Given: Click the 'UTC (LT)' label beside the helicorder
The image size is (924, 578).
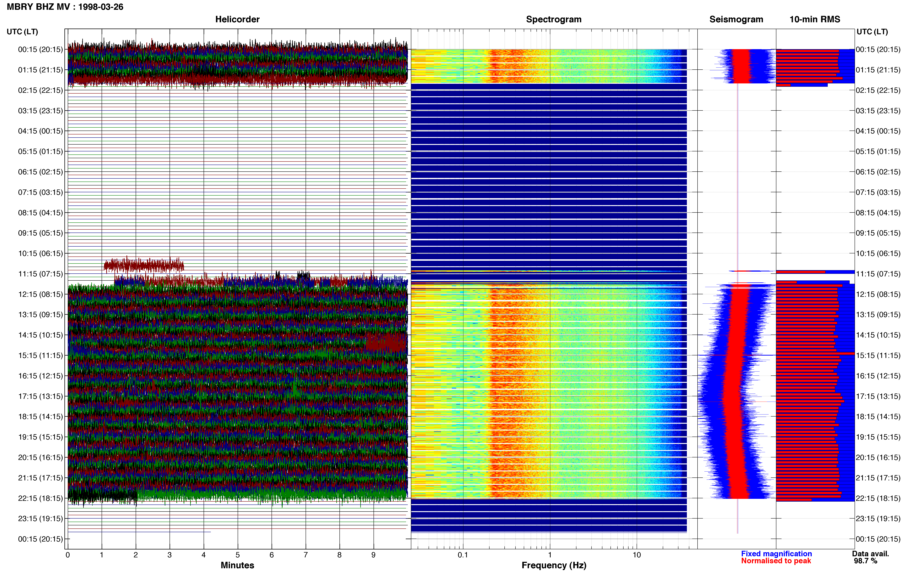Looking at the screenshot, I should click(x=22, y=32).
